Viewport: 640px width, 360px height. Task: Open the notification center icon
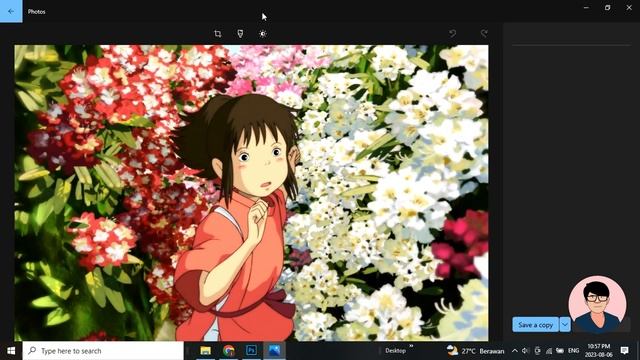pyautogui.click(x=624, y=350)
